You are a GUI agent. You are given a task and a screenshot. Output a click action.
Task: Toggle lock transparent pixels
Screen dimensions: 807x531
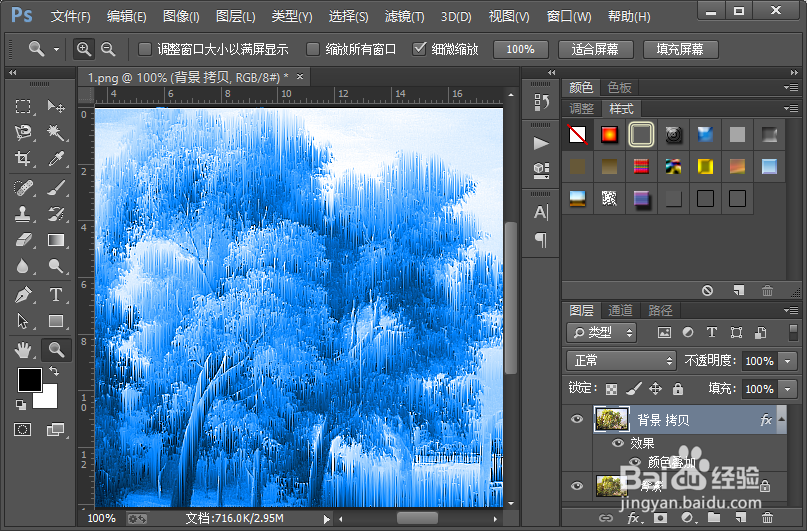click(x=611, y=389)
